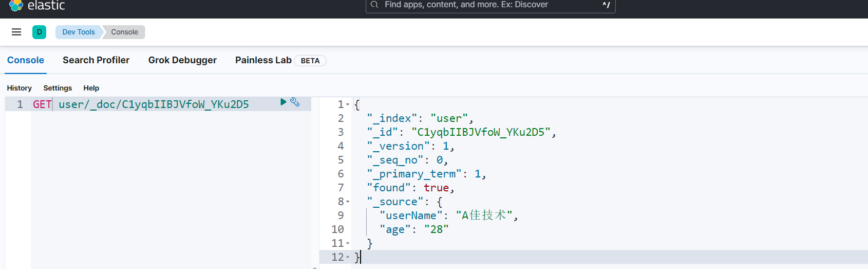Image resolution: width=868 pixels, height=269 pixels.
Task: Open the Grok Debugger tab
Action: point(182,60)
